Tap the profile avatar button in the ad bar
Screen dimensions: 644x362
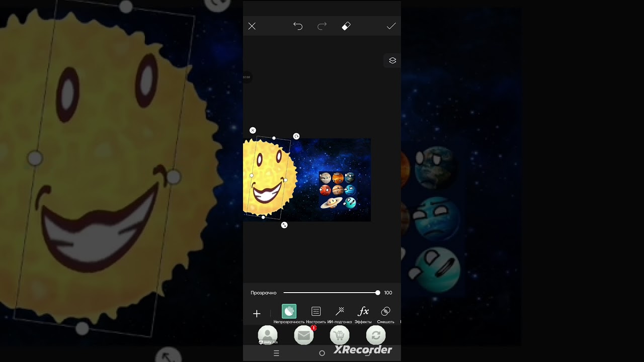click(x=268, y=335)
